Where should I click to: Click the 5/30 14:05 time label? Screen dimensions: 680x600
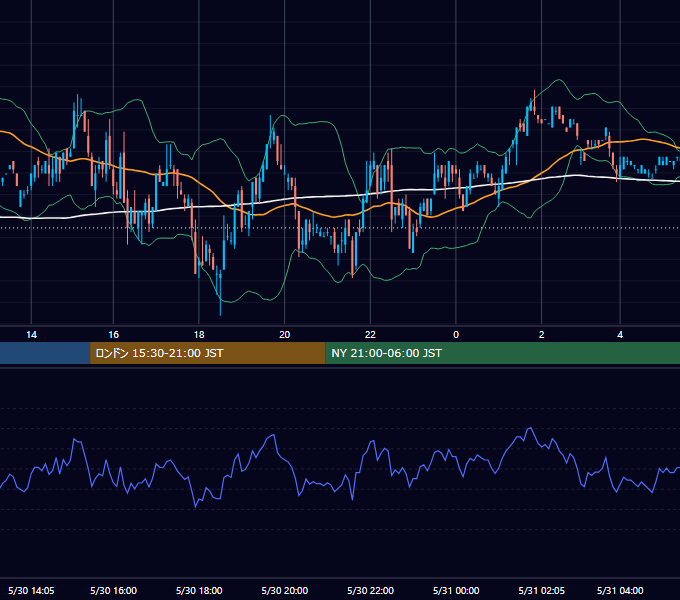pyautogui.click(x=31, y=590)
